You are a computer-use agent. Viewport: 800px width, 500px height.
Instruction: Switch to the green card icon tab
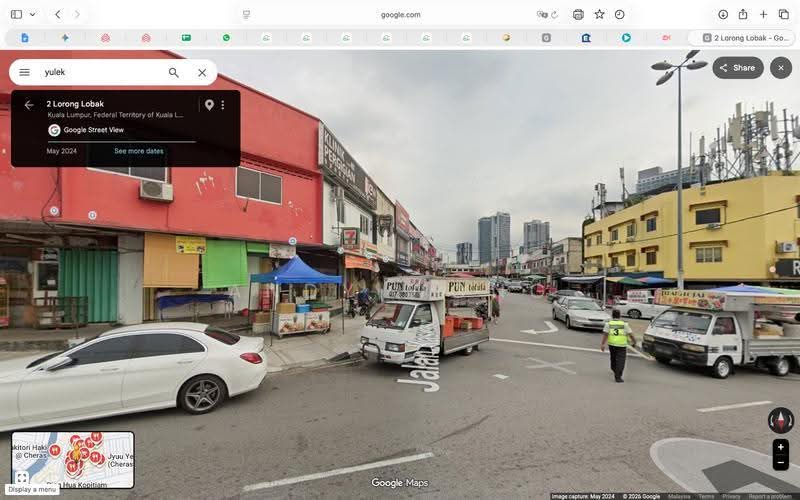pos(186,38)
